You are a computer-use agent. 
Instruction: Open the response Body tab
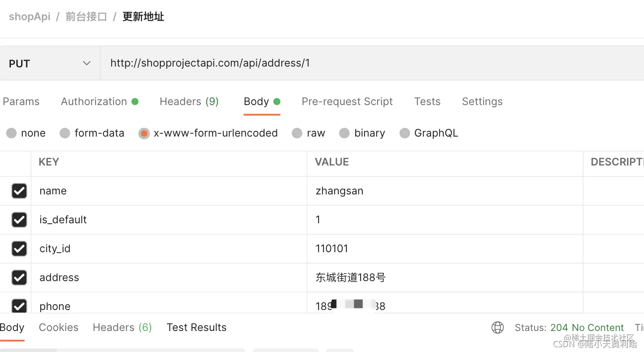point(12,327)
